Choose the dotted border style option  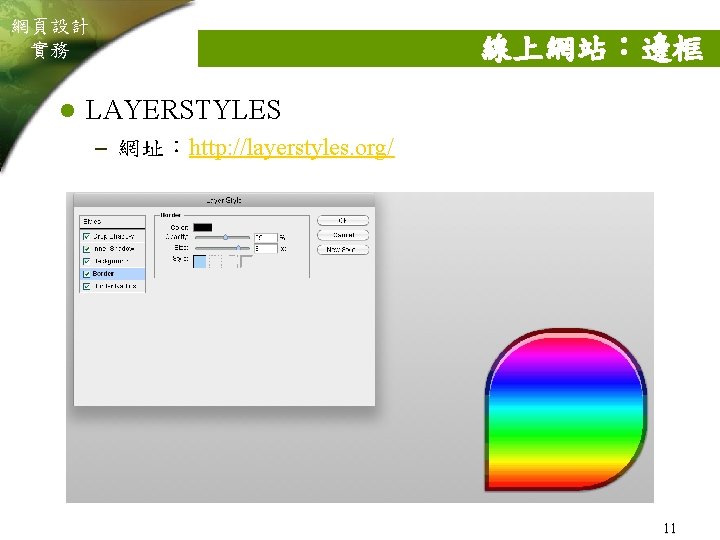tap(215, 261)
